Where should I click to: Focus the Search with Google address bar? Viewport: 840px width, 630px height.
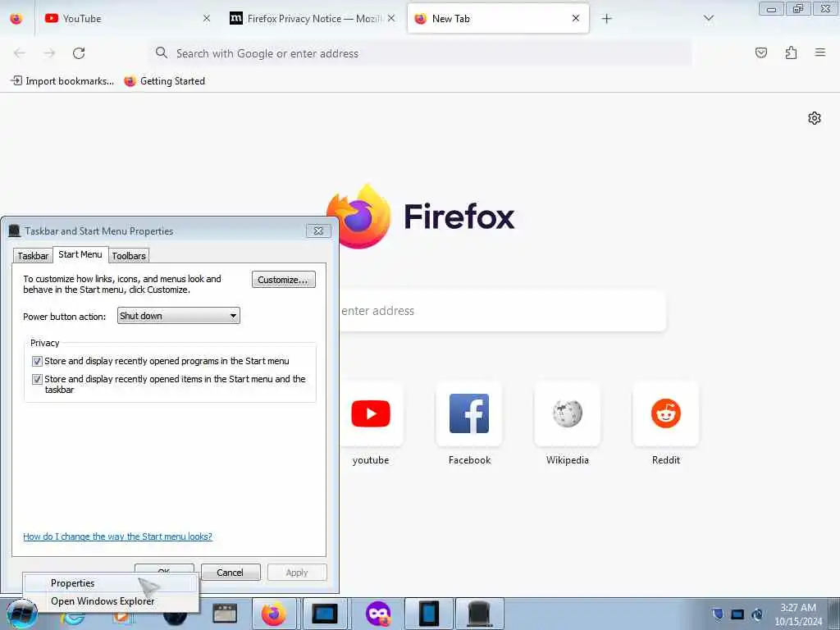pyautogui.click(x=421, y=53)
